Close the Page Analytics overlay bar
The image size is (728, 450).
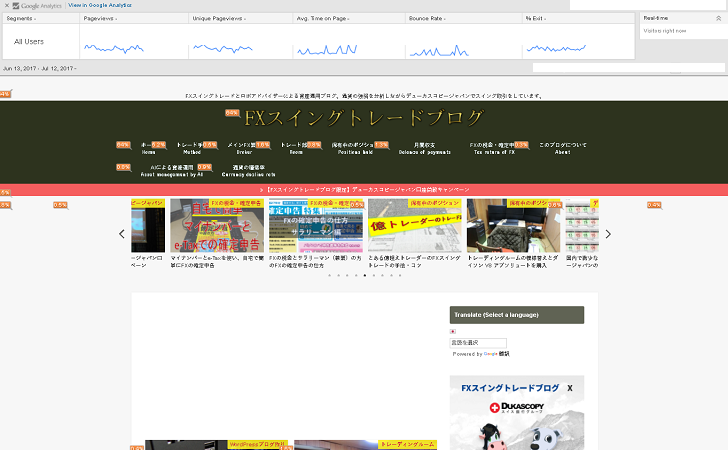[6, 6]
